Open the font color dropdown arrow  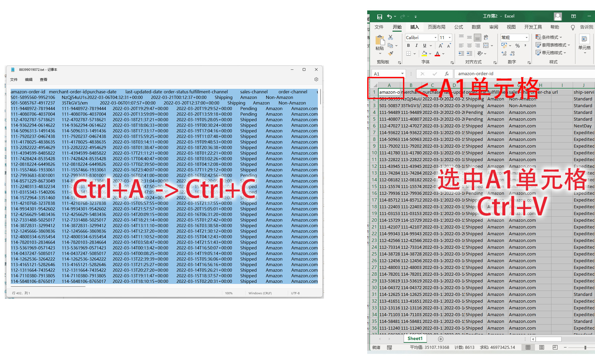pos(443,54)
